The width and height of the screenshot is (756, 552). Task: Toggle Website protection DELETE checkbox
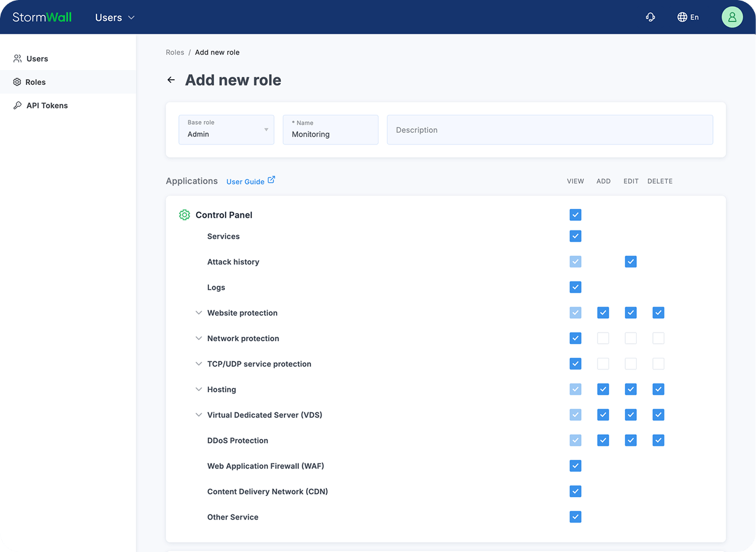coord(658,313)
